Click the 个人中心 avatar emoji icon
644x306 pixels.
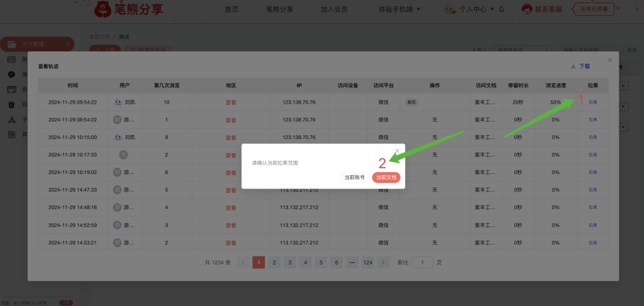[450, 9]
